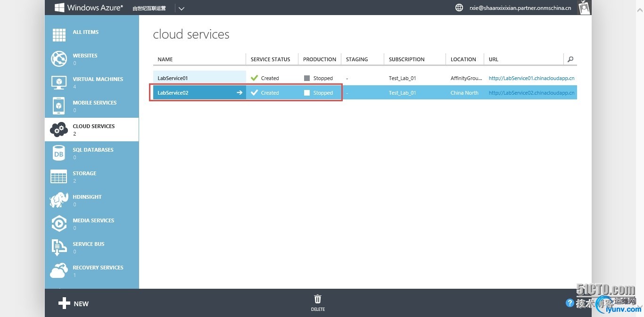Select the LabService02 row name
This screenshot has width=644, height=317.
173,93
